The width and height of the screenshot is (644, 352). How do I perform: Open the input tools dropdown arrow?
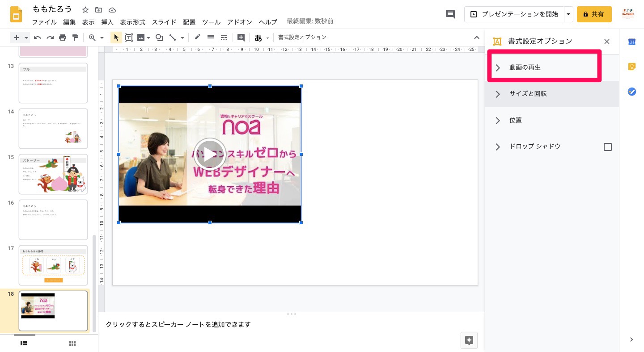[268, 38]
